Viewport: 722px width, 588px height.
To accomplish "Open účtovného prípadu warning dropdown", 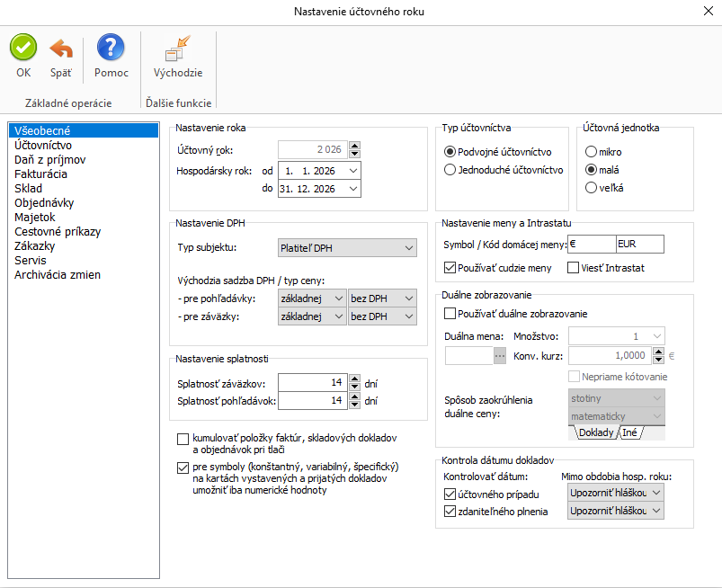I will [x=656, y=493].
